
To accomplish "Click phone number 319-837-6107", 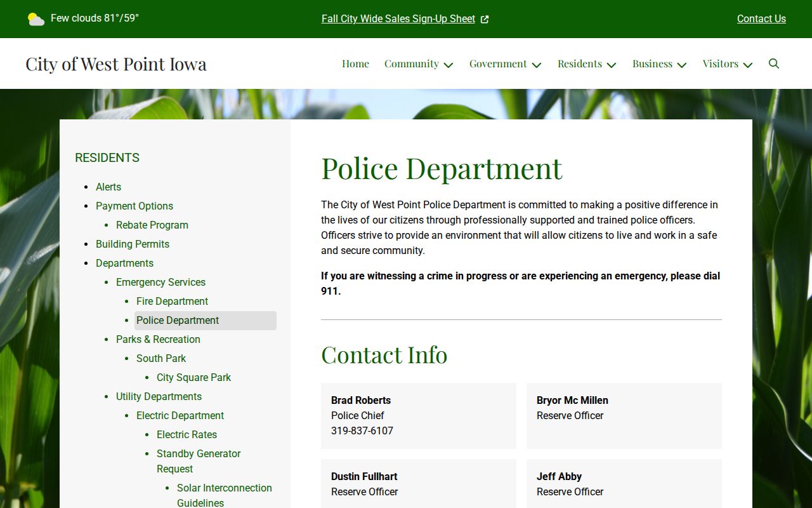I will coord(362,431).
